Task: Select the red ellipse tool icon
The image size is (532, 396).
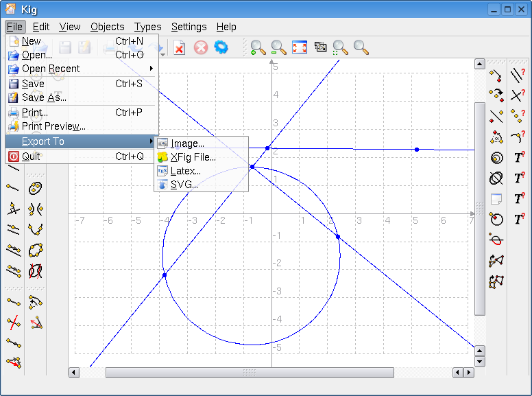Action: (496, 240)
